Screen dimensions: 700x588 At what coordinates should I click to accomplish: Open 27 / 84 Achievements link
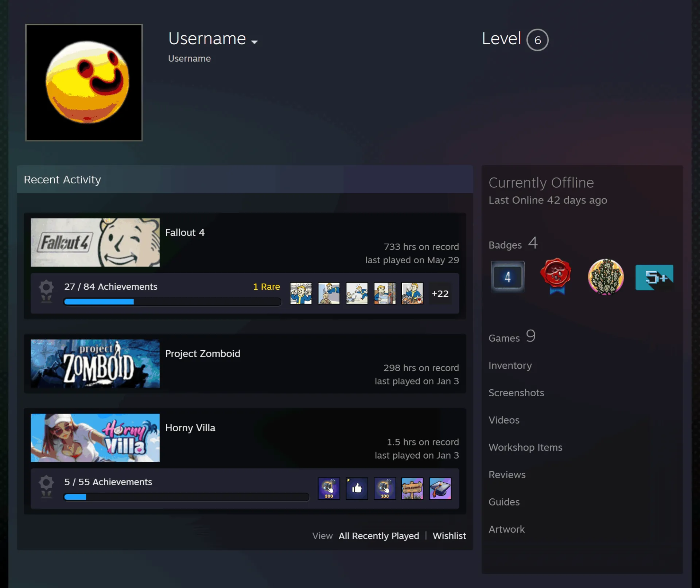pyautogui.click(x=111, y=287)
